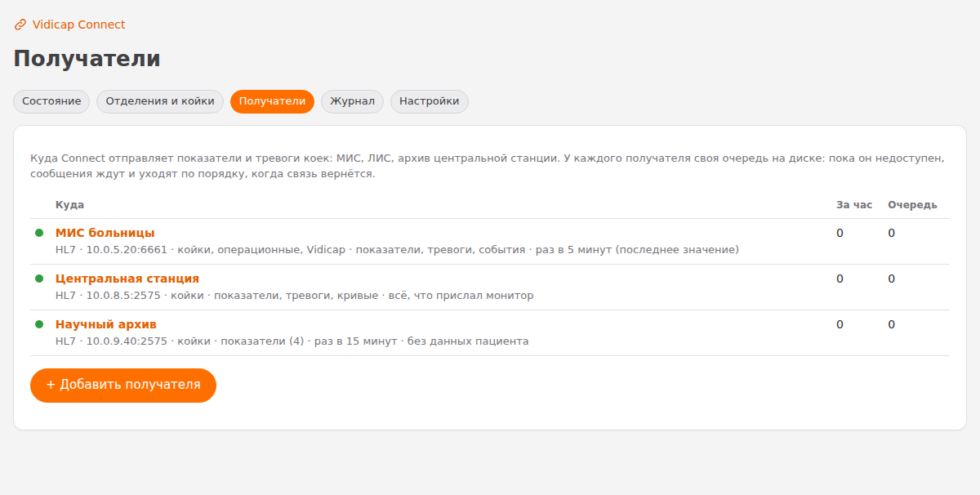Click the + Добавить получателя button
This screenshot has height=495, width=980.
click(x=123, y=386)
